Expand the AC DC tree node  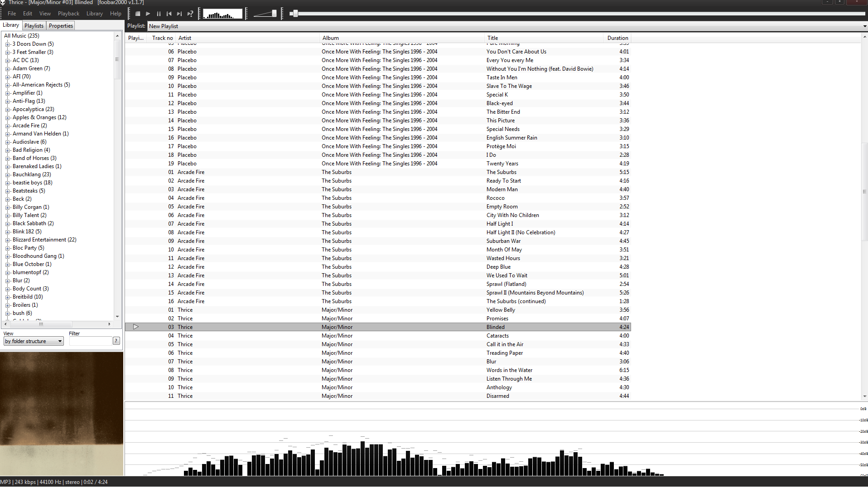(x=7, y=61)
